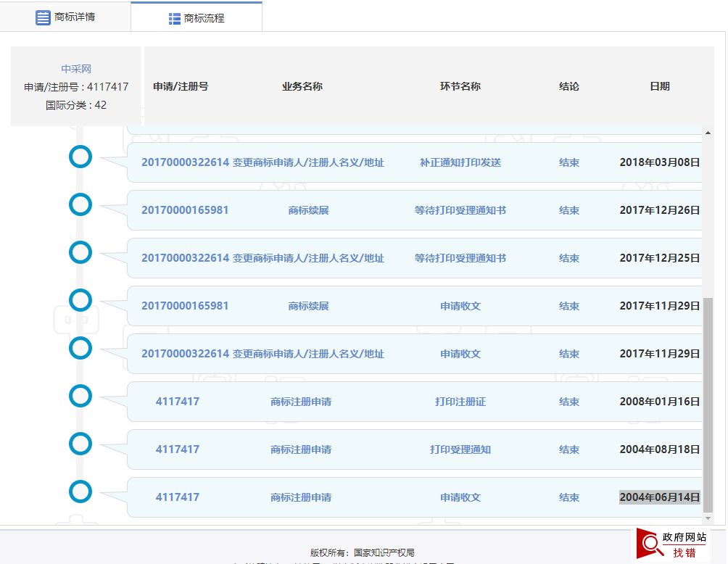Select timeline marker for 2008年01月16日 entry
728x564 pixels.
pyautogui.click(x=80, y=396)
